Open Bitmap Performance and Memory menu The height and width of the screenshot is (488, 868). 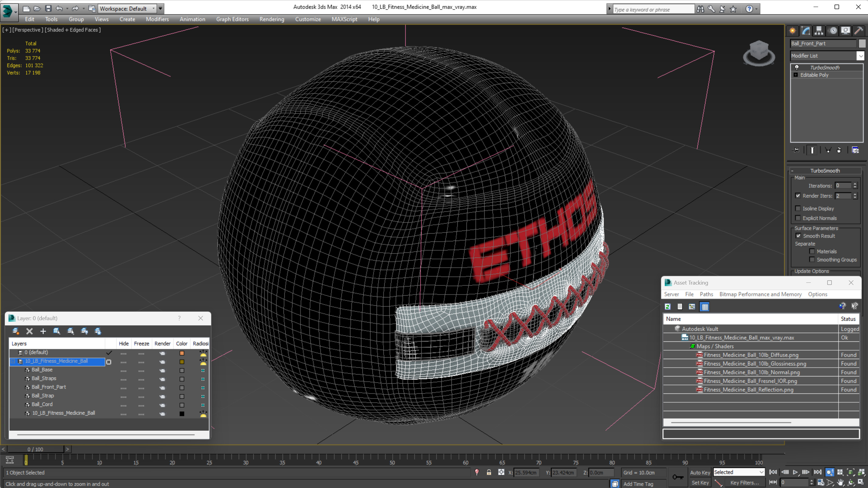[760, 294]
